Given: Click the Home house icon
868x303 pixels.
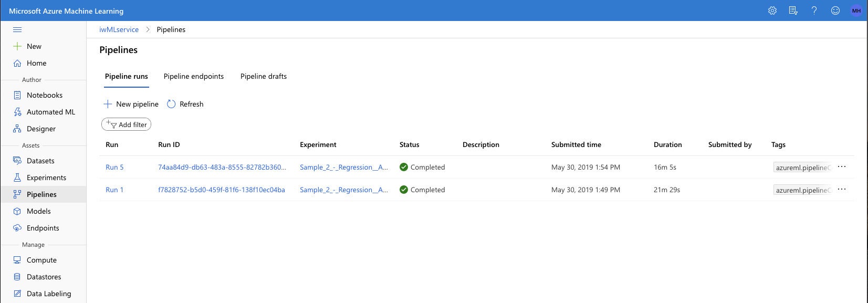Looking at the screenshot, I should tap(17, 63).
